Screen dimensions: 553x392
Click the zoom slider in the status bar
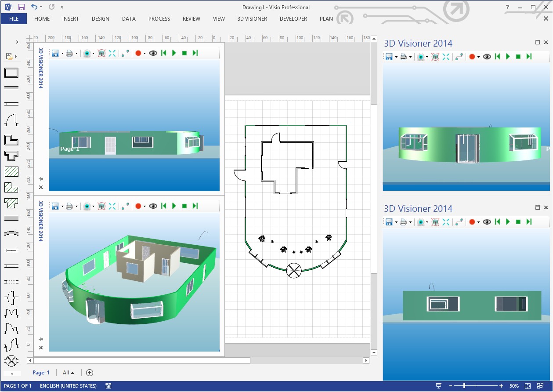pyautogui.click(x=464, y=386)
